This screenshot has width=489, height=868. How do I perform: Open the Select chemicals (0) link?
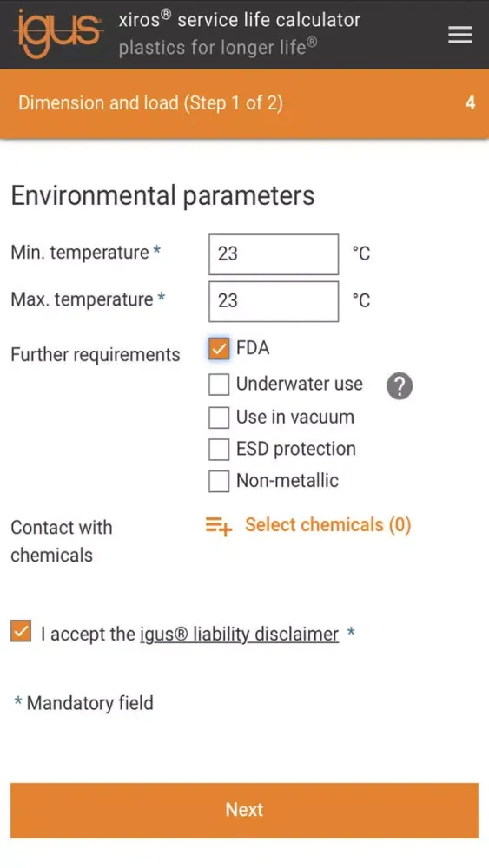(327, 525)
